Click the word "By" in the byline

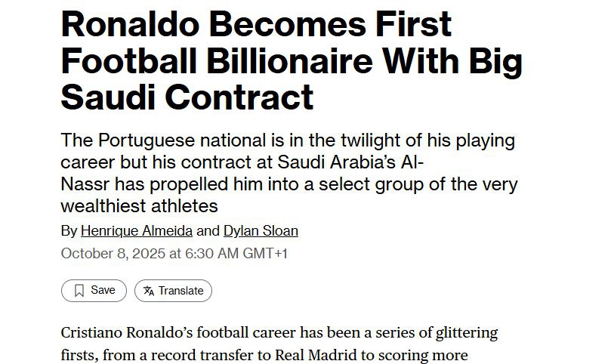click(x=68, y=231)
